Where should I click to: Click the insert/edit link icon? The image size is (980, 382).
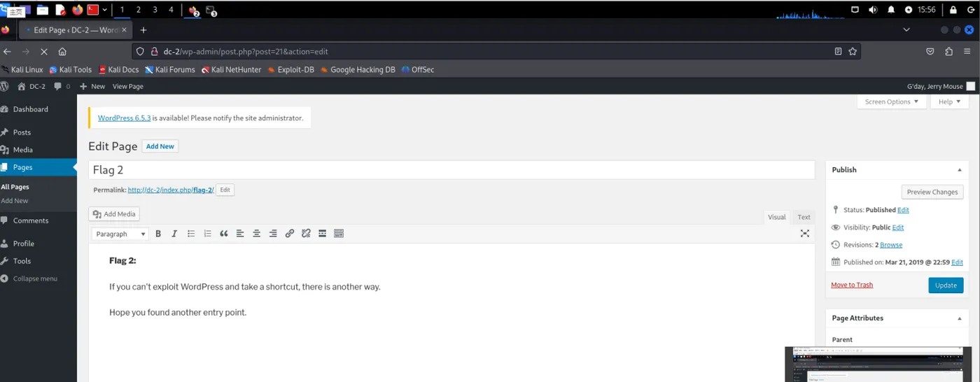click(290, 234)
